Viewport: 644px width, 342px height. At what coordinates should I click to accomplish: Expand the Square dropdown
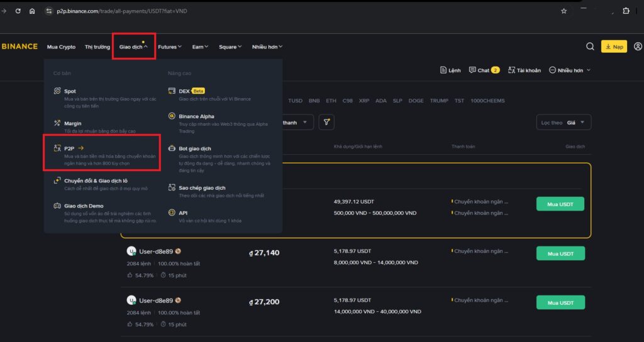[x=230, y=47]
